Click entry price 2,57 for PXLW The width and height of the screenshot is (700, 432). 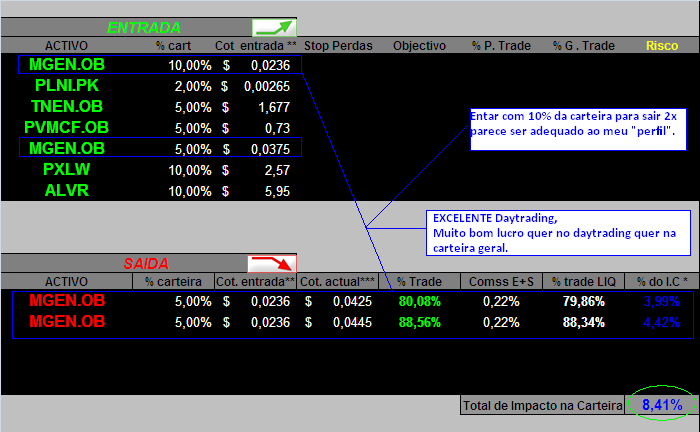click(277, 170)
